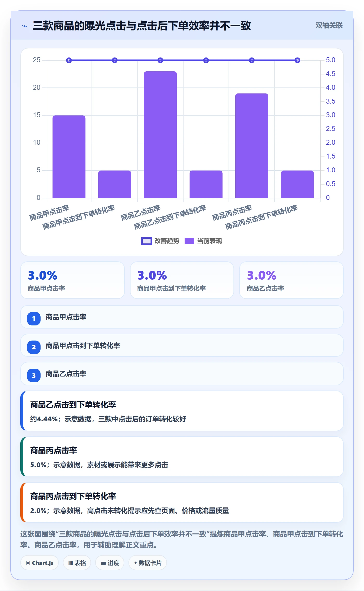
Task: Click the 数据卡片 tag chip
Action: tap(148, 563)
